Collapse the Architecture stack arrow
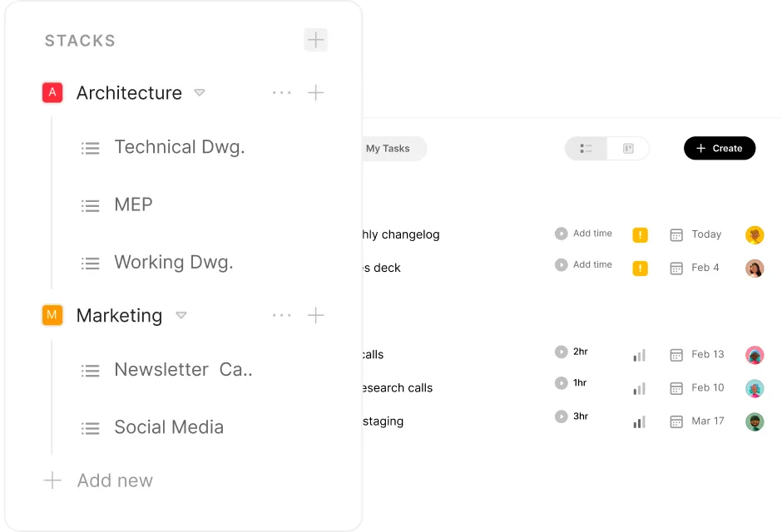This screenshot has width=782, height=532. (x=200, y=92)
